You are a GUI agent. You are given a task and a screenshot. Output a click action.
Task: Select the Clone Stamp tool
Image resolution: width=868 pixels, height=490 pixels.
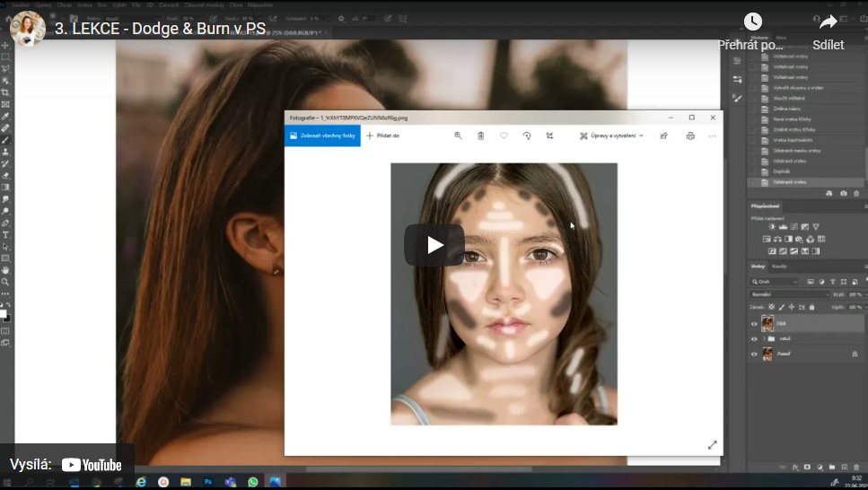click(5, 152)
